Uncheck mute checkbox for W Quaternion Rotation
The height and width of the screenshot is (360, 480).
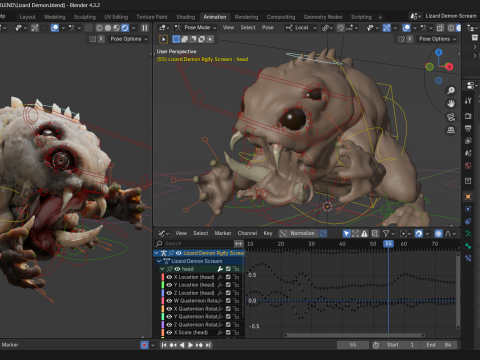[x=228, y=301]
